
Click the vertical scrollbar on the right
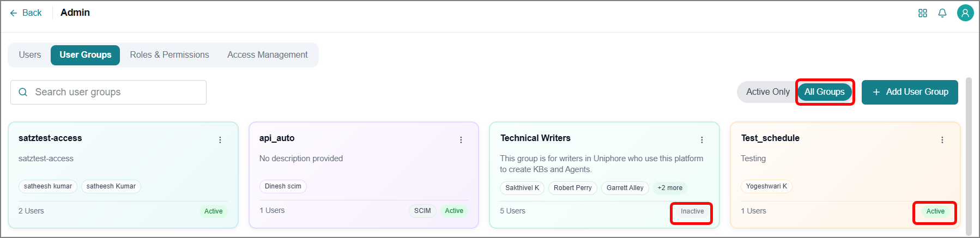(x=969, y=155)
